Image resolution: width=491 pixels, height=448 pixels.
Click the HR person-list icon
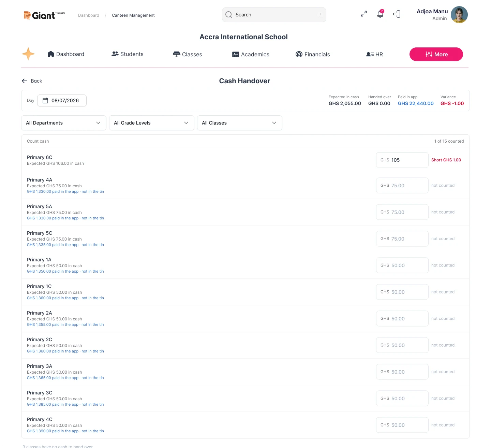[370, 54]
